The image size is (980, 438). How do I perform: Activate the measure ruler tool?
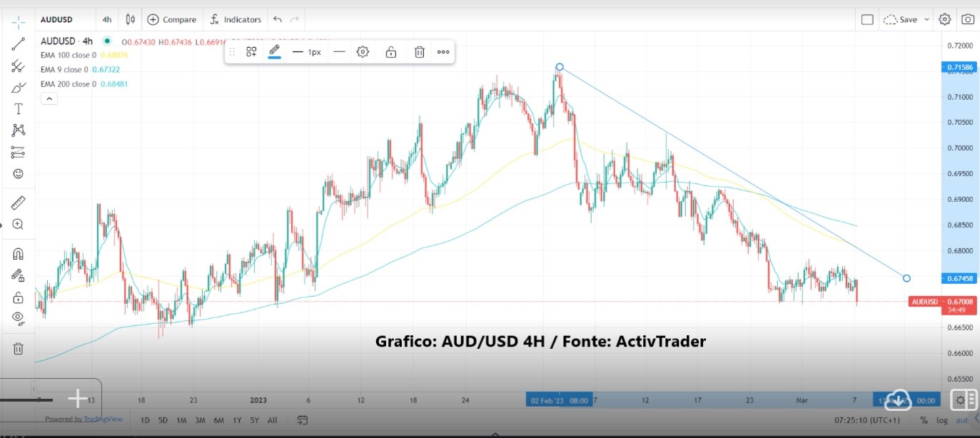(18, 202)
